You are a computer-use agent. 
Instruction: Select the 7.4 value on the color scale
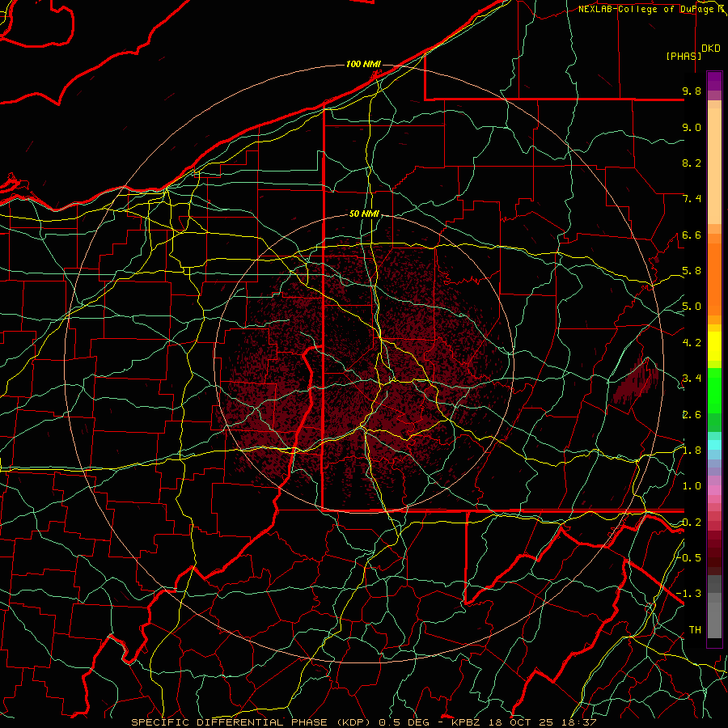point(692,199)
